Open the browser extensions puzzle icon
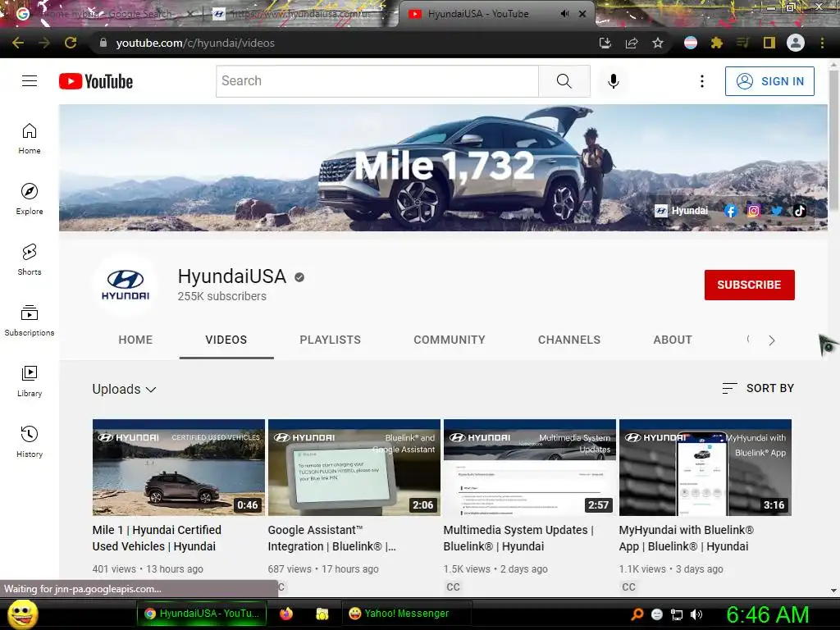The image size is (840, 630). tap(717, 43)
